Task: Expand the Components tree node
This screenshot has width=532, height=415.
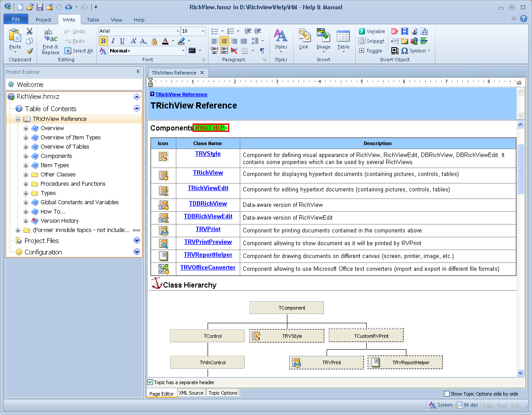Action: click(x=26, y=156)
